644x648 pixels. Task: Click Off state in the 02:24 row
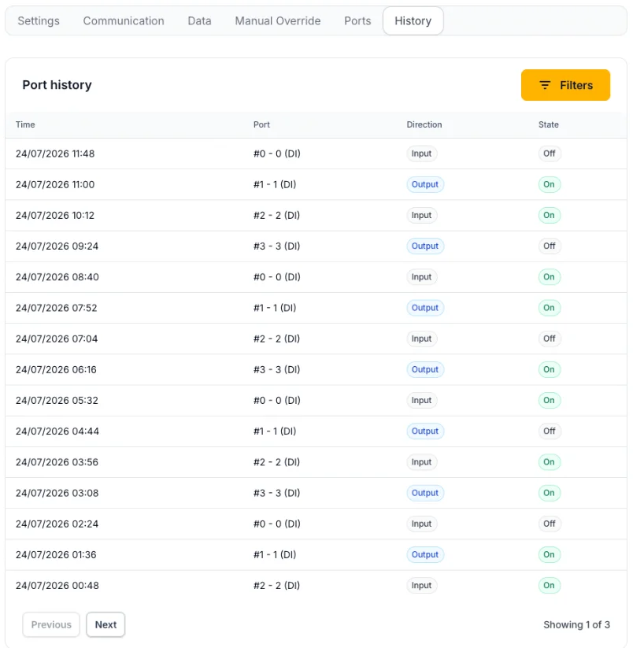click(550, 524)
